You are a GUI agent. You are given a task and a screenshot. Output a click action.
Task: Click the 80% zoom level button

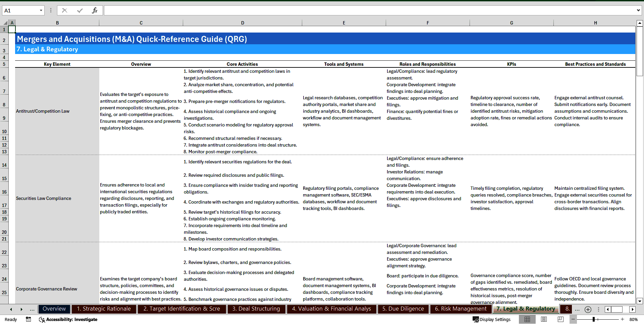[x=634, y=319]
